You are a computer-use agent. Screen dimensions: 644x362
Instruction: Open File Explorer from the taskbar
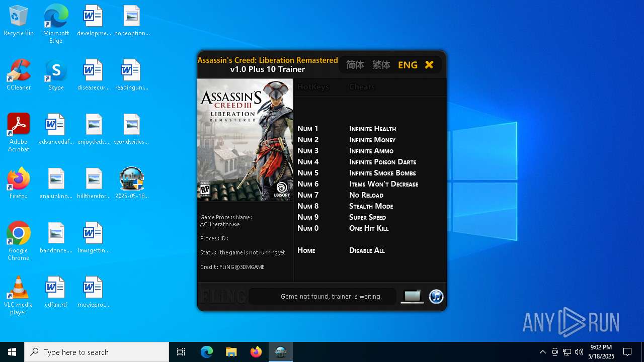click(x=231, y=352)
